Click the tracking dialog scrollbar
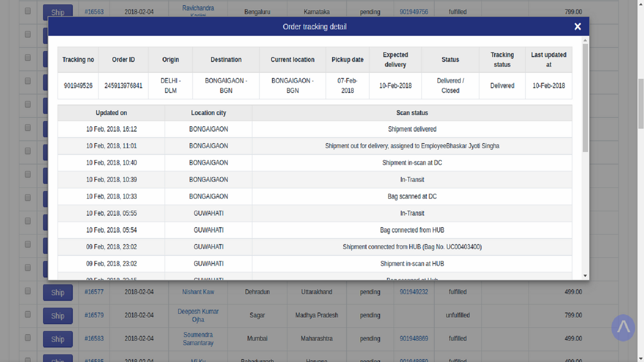The width and height of the screenshot is (644, 362). [585, 96]
